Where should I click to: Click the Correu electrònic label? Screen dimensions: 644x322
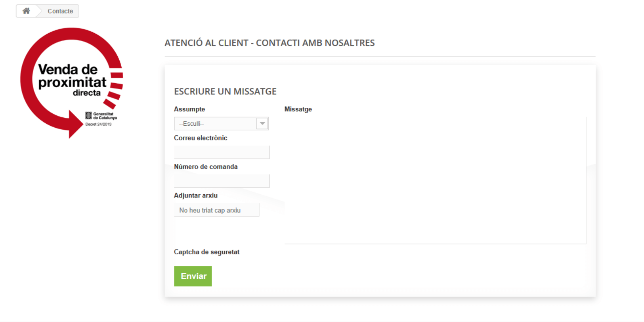point(201,138)
